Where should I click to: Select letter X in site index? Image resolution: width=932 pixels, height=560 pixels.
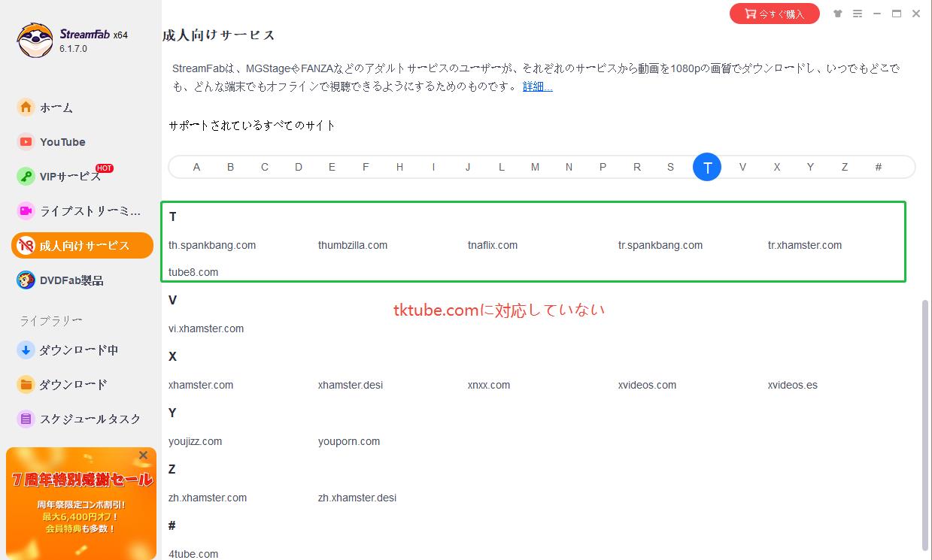point(777,167)
